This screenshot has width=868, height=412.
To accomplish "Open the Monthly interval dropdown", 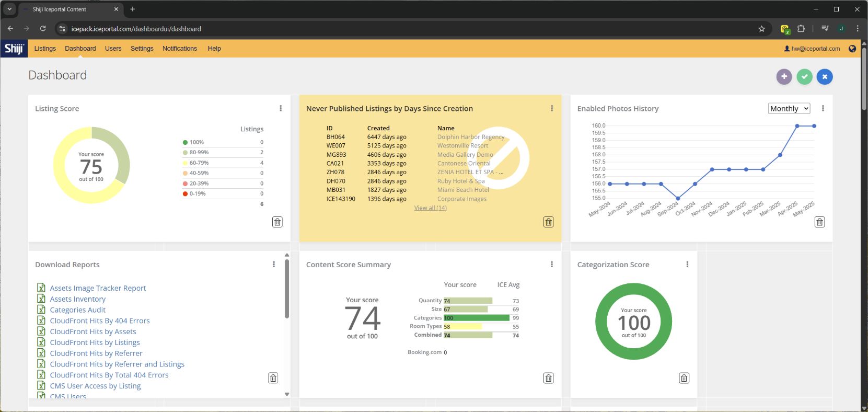I will (x=789, y=109).
